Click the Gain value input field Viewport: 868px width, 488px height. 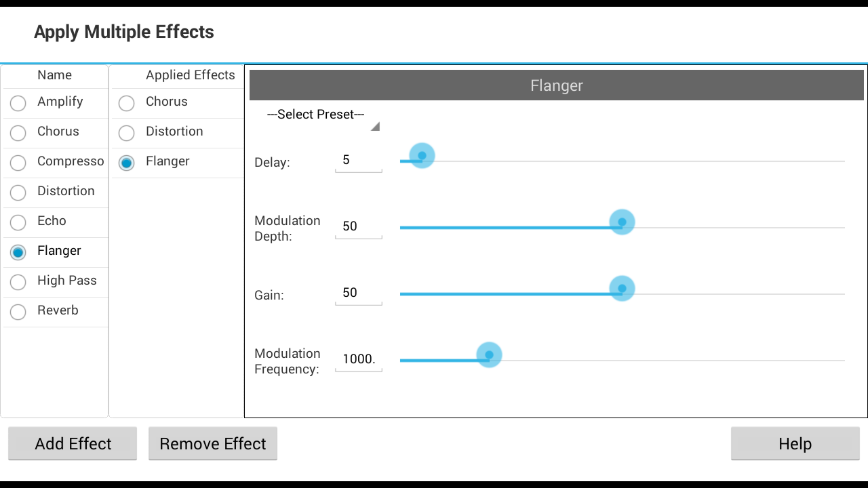click(x=358, y=293)
